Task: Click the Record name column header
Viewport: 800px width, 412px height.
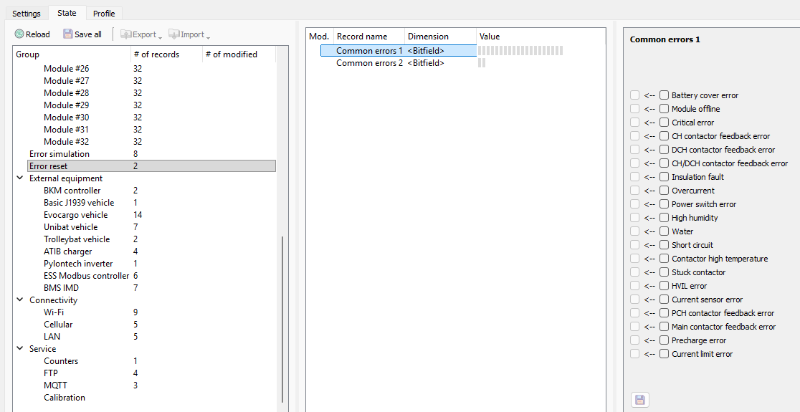Action: pos(369,36)
